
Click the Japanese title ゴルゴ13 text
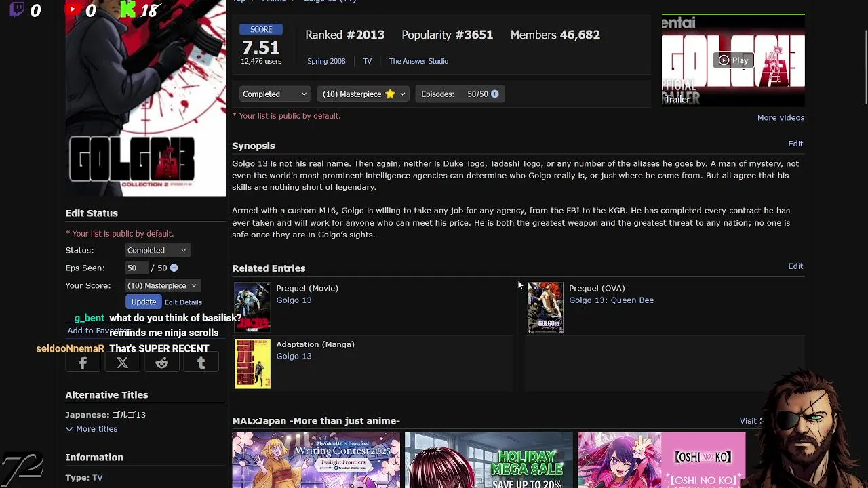129,415
